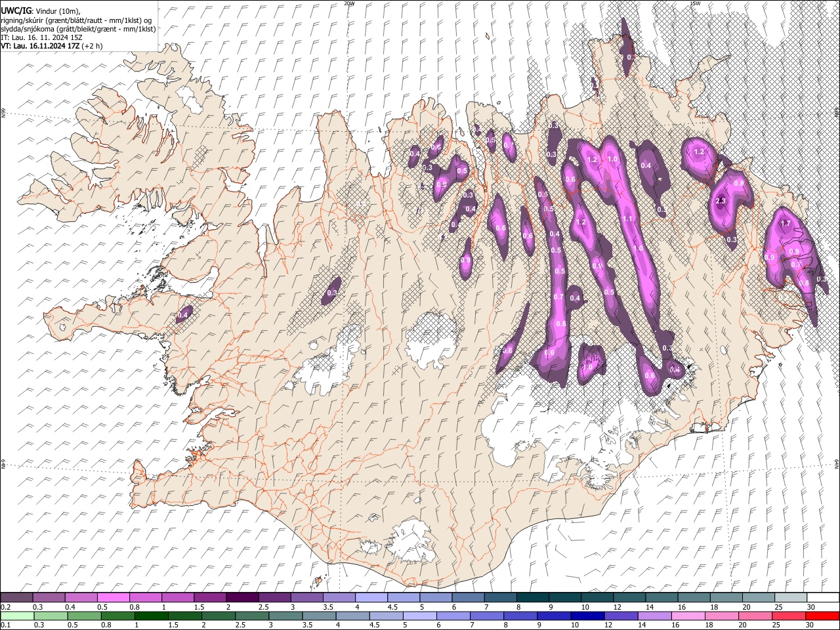
Task: Click the 2.3 snowfall value on map
Action: [721, 201]
